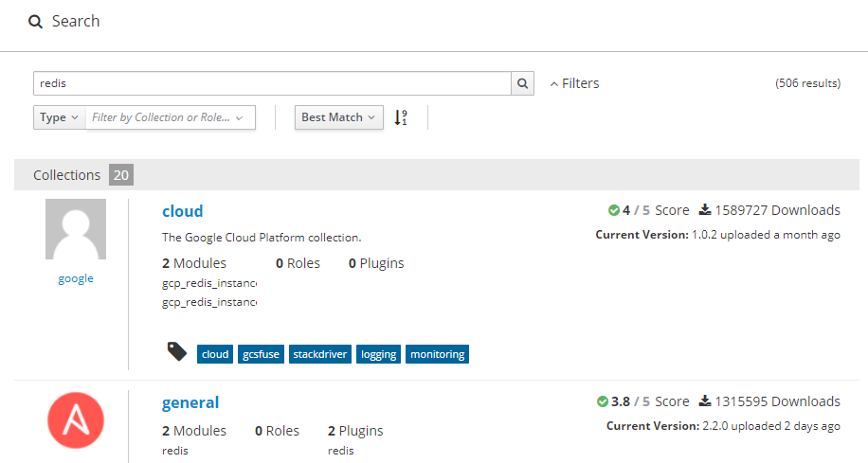Click download icon beside 1315595 Downloads
This screenshot has height=463, width=868.
(x=705, y=401)
